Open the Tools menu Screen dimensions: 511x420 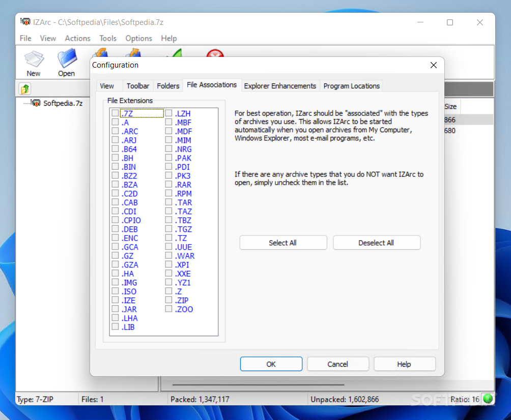[108, 39]
